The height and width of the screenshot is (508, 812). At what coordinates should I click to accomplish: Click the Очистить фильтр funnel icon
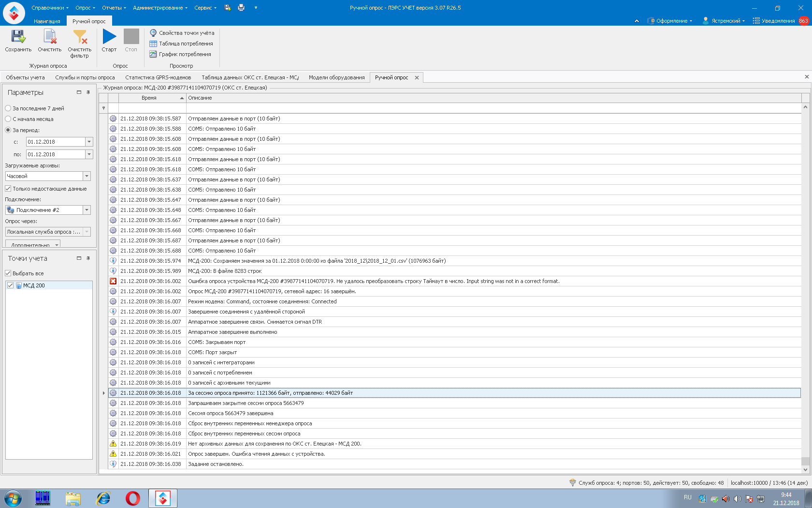click(80, 37)
